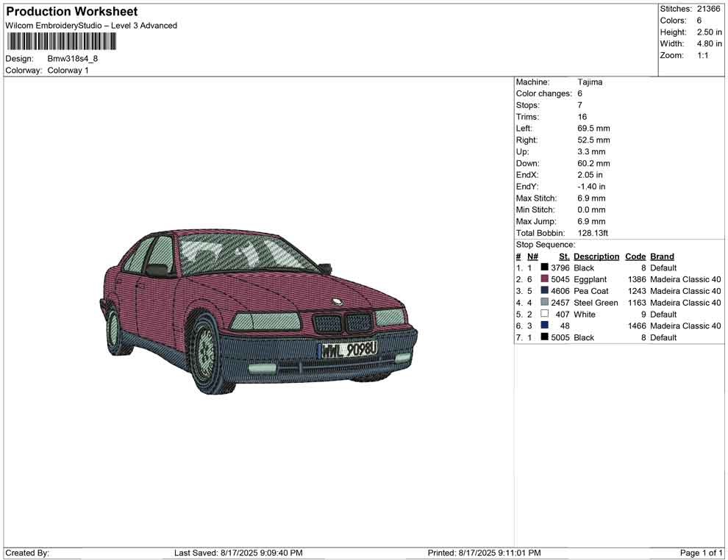Click the Stitches count value 21366
Image resolution: width=728 pixels, height=560 pixels.
click(709, 9)
